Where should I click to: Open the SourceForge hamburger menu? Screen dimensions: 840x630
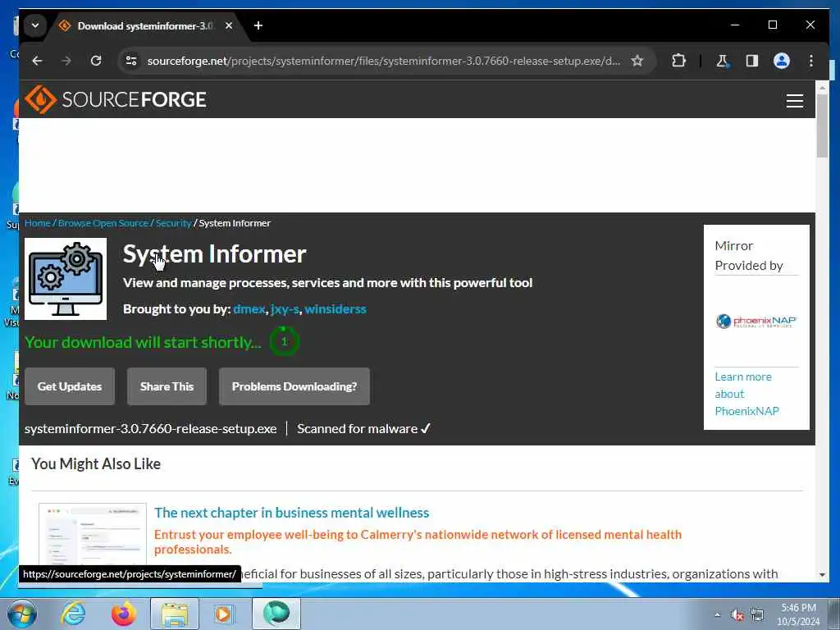coord(794,101)
